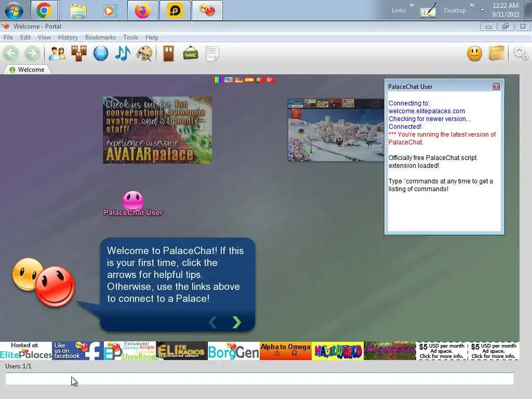
Task: Expand the Desktop toolbar chevron
Action: (472, 5)
